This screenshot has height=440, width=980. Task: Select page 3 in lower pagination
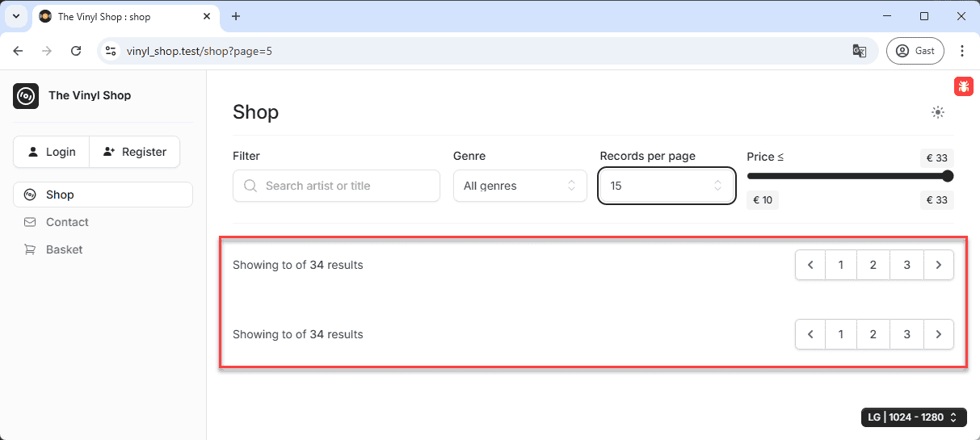pyautogui.click(x=907, y=334)
